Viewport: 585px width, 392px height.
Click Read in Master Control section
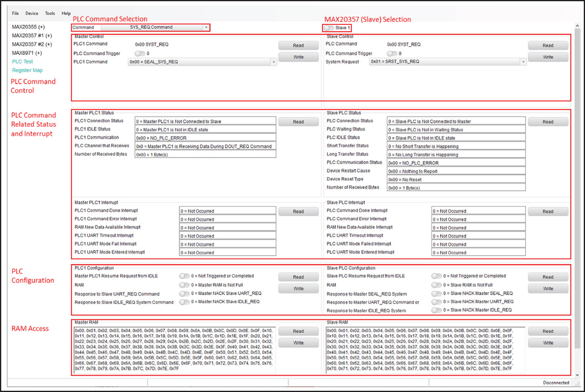pyautogui.click(x=298, y=45)
